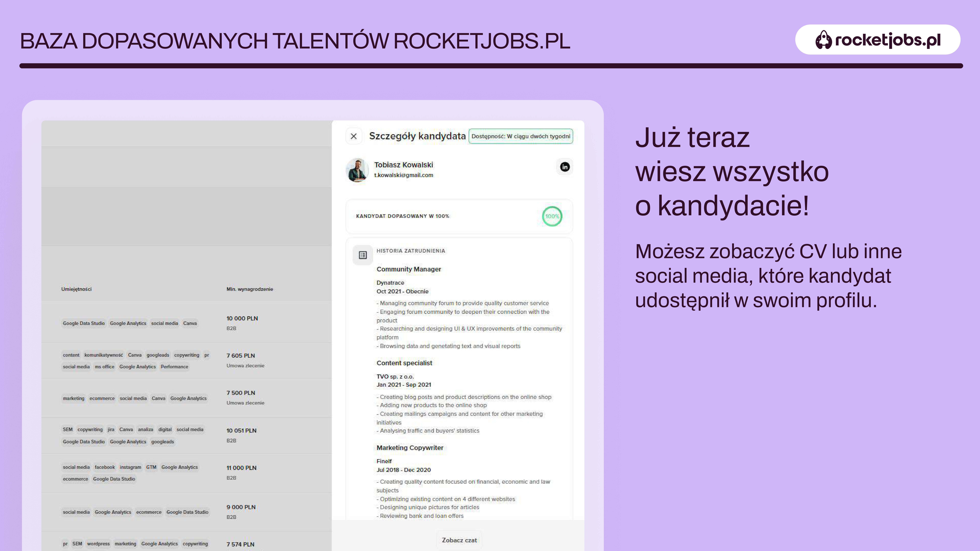
Task: Close the candidate details panel
Action: 353,136
